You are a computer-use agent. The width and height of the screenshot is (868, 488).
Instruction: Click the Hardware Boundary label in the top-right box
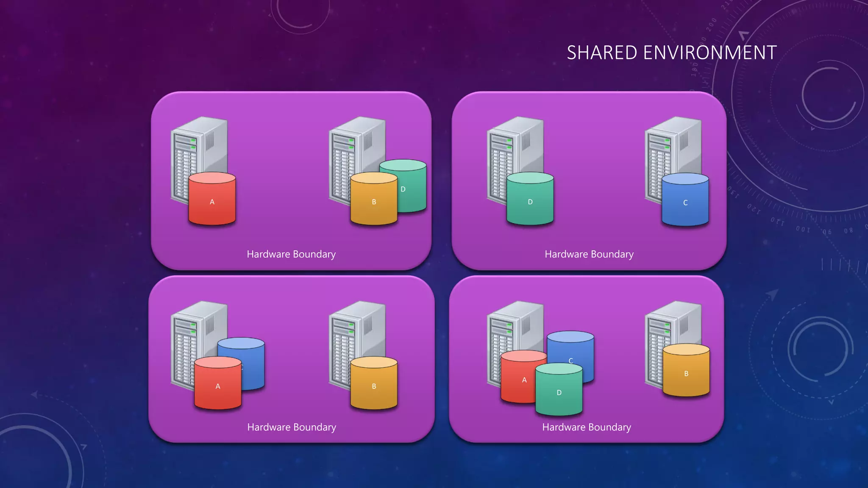(x=589, y=254)
